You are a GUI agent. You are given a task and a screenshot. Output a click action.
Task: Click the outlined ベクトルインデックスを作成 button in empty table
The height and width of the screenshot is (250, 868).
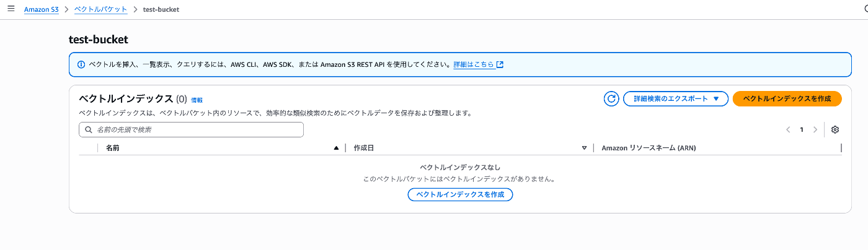[460, 194]
